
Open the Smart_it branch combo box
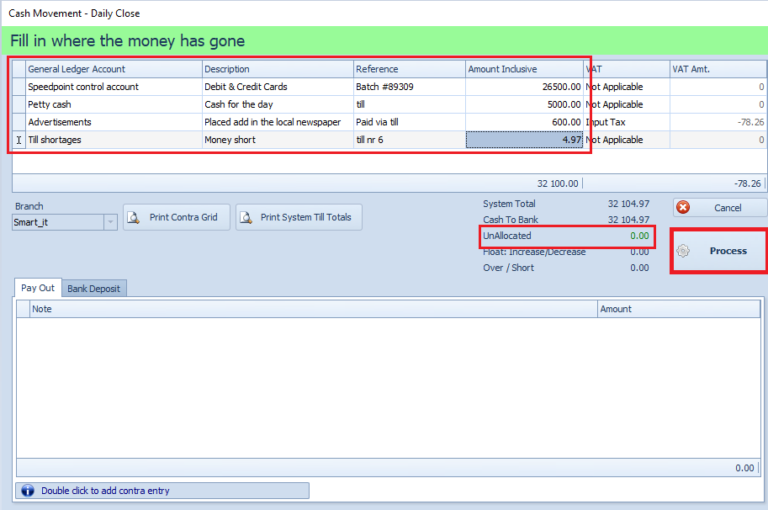click(65, 222)
